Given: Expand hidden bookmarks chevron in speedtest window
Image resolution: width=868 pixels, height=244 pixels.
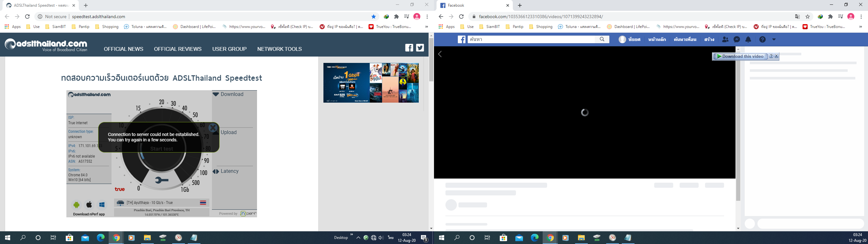Looking at the screenshot, I should pyautogui.click(x=427, y=27).
